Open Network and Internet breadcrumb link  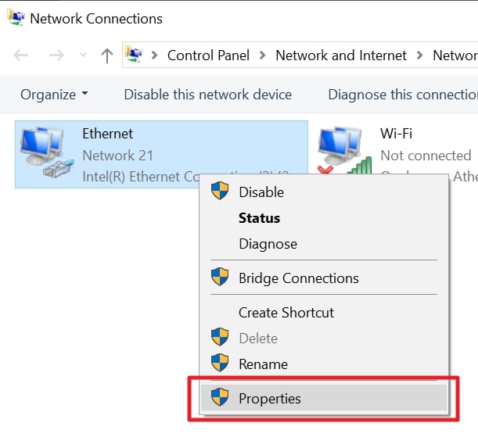click(x=341, y=56)
